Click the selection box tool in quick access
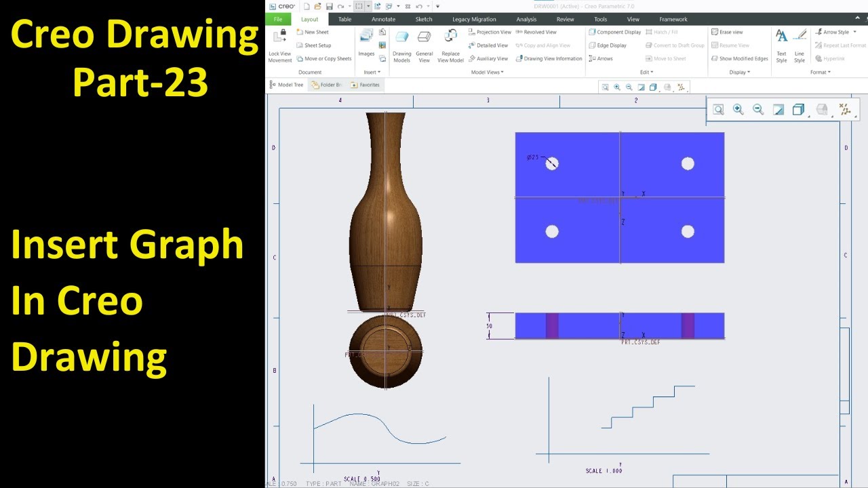The height and width of the screenshot is (488, 868). click(359, 6)
